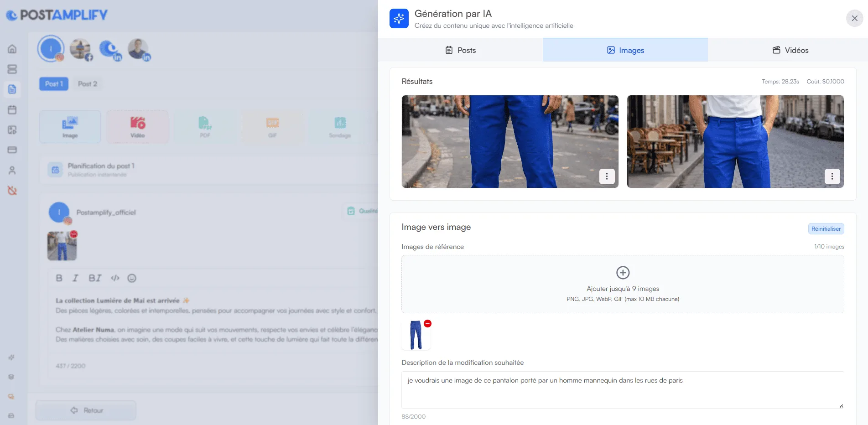868x425 pixels.
Task: Click the code formatting icon in editor
Action: pyautogui.click(x=115, y=278)
